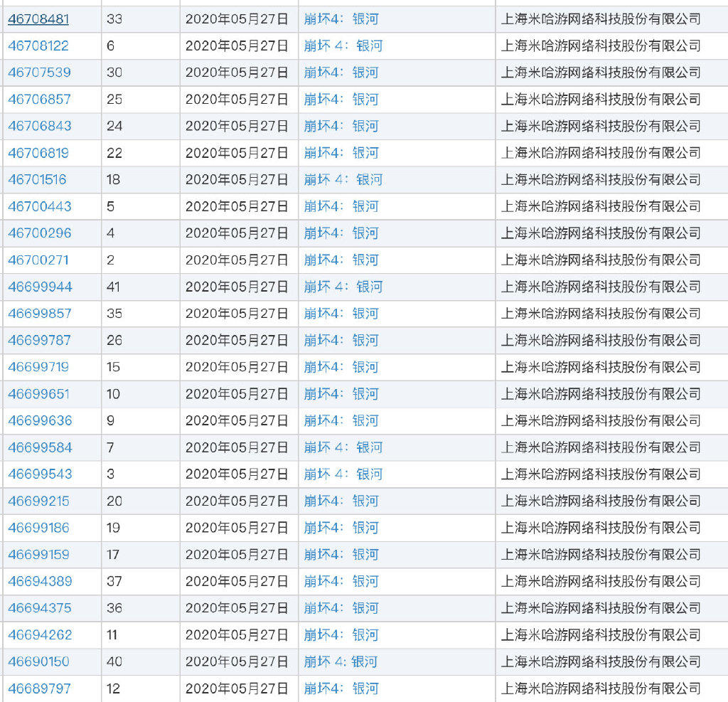Open application number 46706857
The image size is (728, 702).
click(x=40, y=100)
